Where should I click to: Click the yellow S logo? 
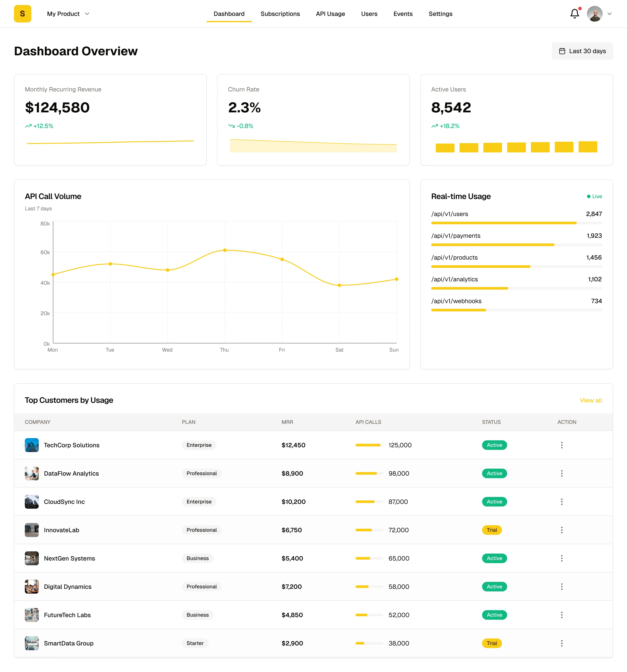coord(23,14)
